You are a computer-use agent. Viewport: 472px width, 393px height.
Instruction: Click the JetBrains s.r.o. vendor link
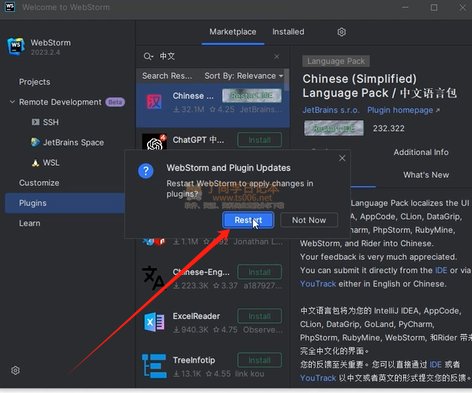point(331,110)
